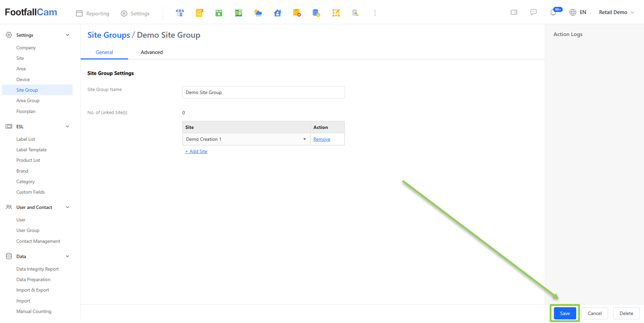Click the Site Group Name text field
Viewport: 644px width, 323px height.
coord(263,92)
